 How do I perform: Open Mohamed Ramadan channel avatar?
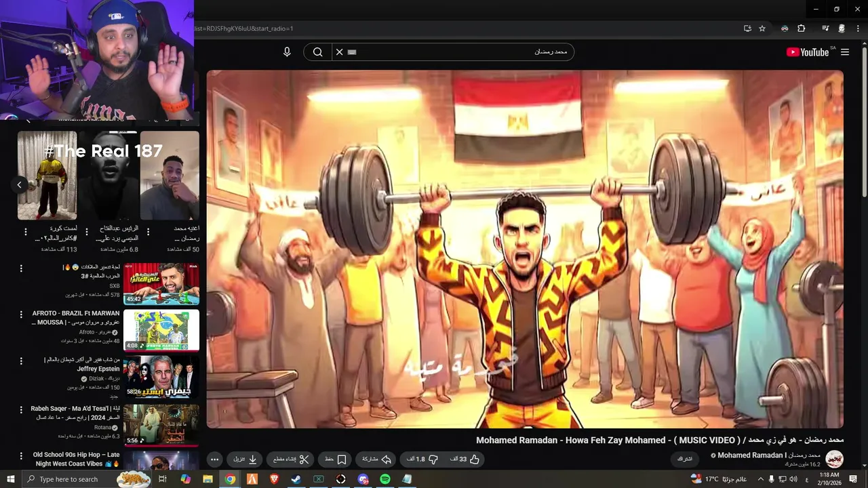click(x=834, y=459)
